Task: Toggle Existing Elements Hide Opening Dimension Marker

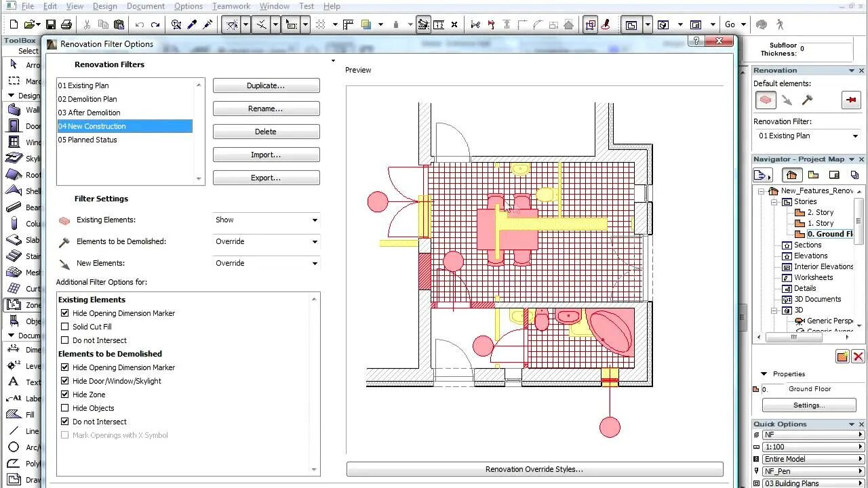Action: [x=65, y=313]
